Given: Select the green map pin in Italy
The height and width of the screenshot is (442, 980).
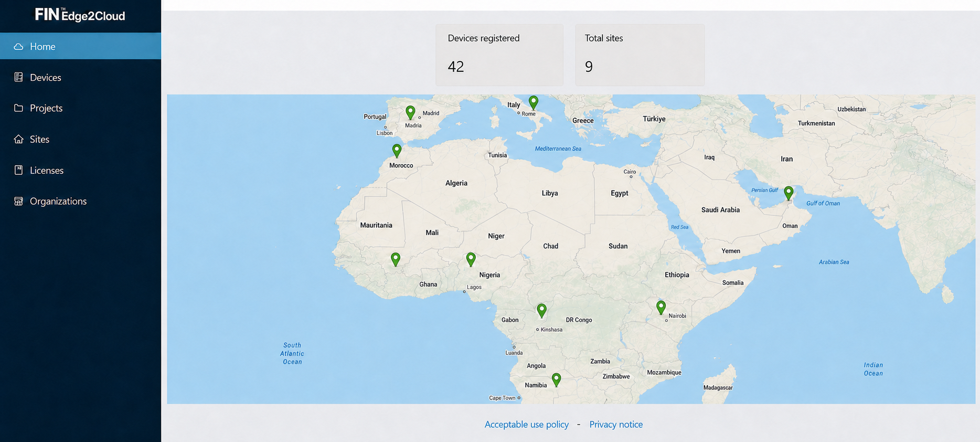Looking at the screenshot, I should 534,102.
